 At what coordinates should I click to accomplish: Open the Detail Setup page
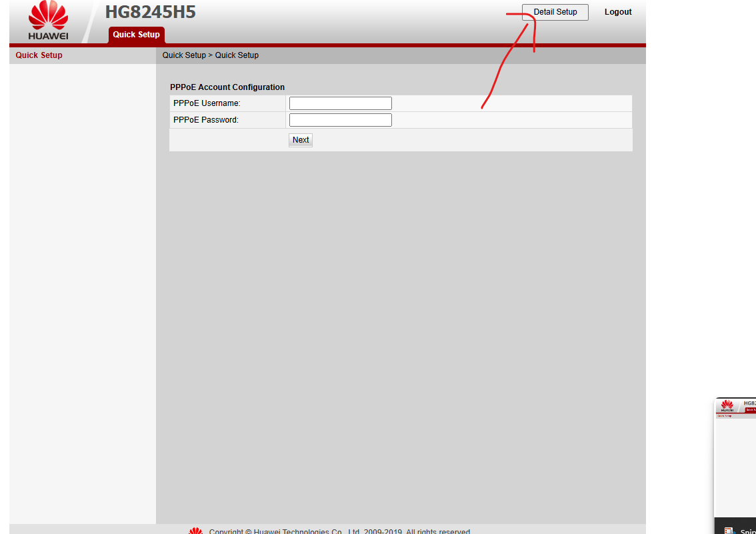point(555,12)
